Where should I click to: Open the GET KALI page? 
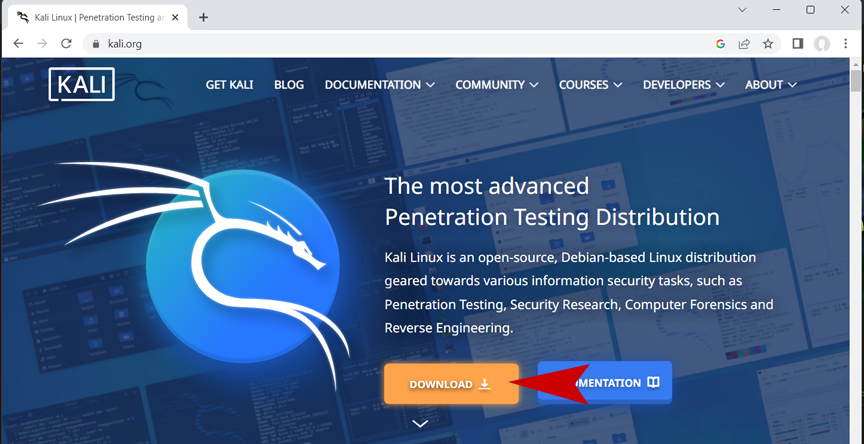229,85
